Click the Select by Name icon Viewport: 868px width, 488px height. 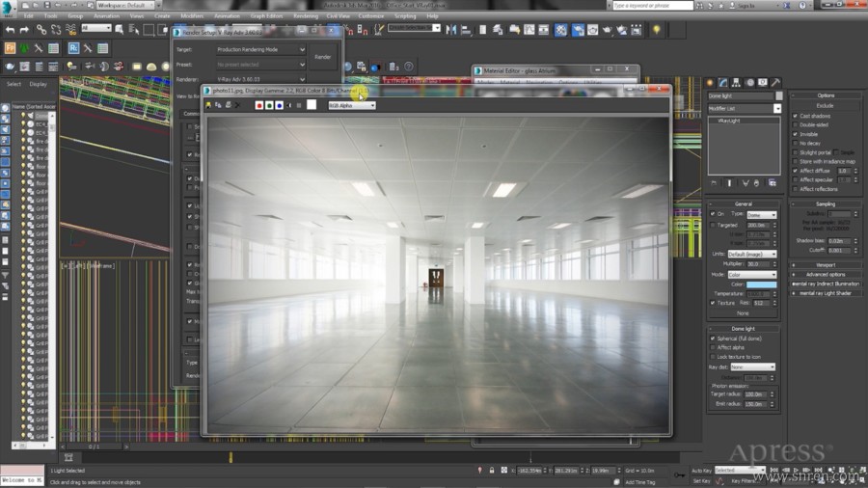(134, 29)
